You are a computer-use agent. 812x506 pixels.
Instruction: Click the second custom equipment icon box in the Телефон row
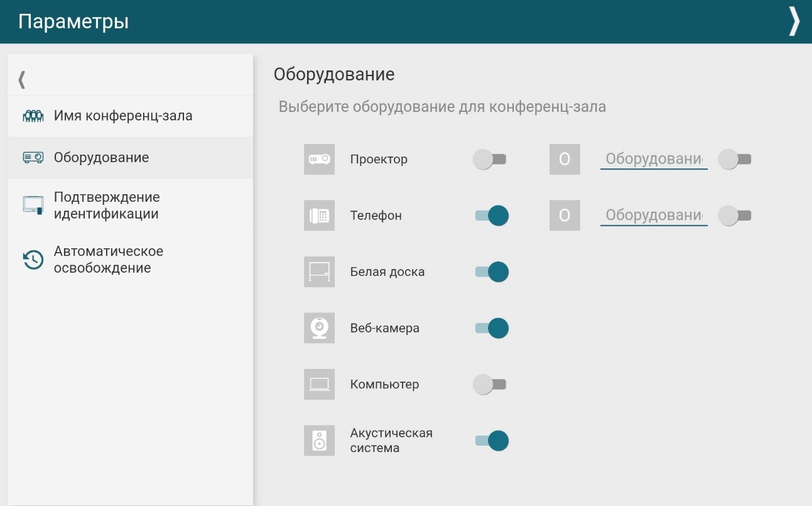point(565,216)
